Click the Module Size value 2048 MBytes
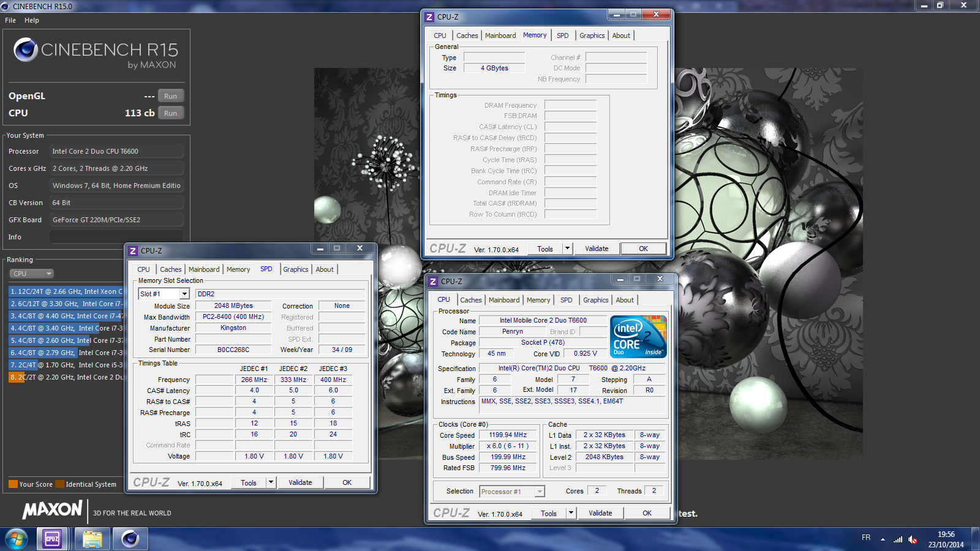 (233, 305)
